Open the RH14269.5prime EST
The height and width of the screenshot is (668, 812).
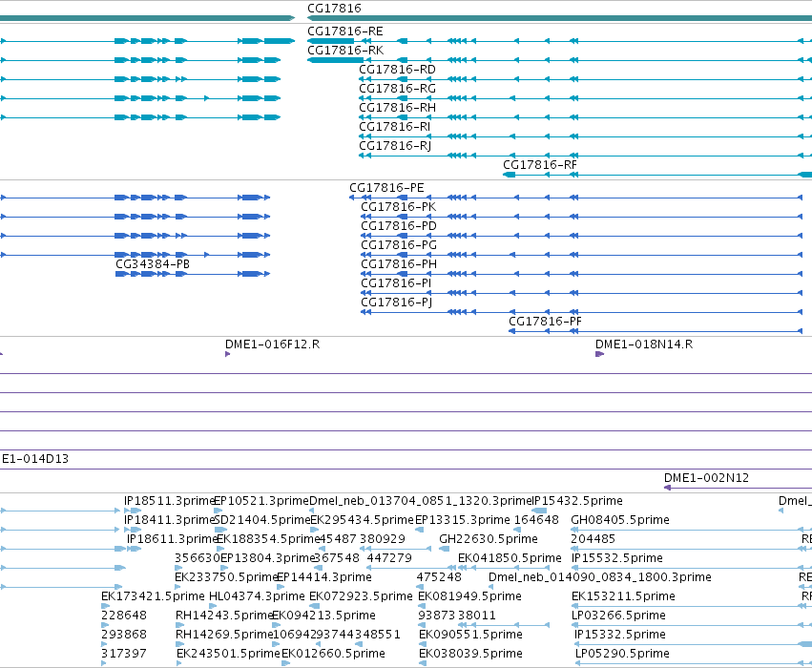223,635
